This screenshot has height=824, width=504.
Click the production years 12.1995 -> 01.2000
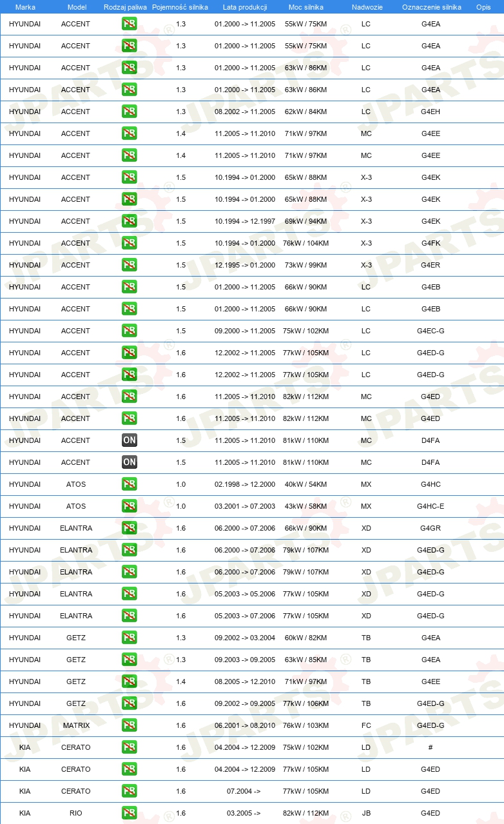245,265
